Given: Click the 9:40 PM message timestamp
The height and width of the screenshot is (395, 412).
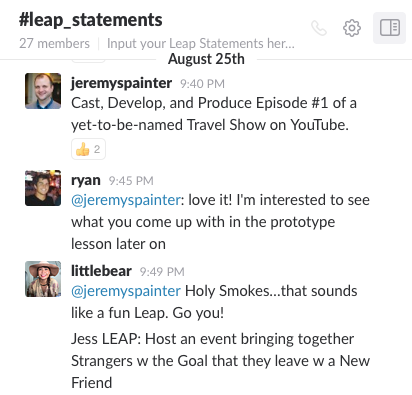Looking at the screenshot, I should [202, 84].
